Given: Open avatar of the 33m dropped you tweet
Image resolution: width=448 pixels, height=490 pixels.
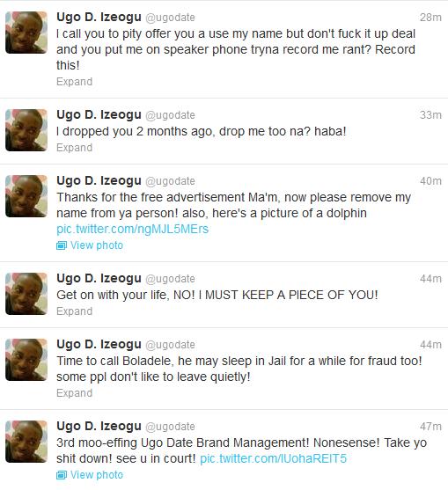Looking at the screenshot, I should (x=26, y=130).
